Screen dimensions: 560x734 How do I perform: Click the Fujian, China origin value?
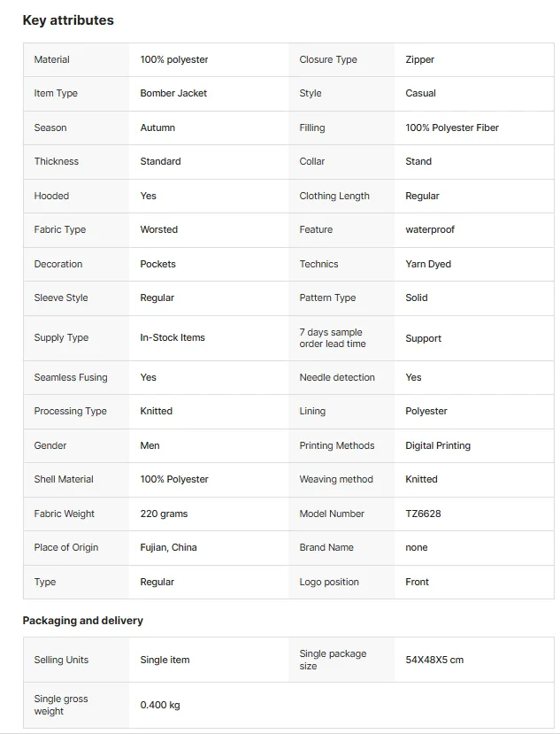pos(168,547)
